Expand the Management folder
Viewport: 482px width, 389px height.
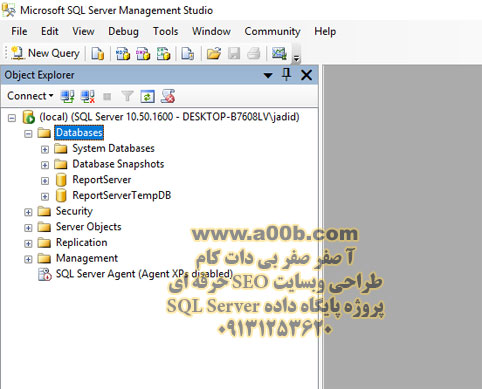(28, 259)
